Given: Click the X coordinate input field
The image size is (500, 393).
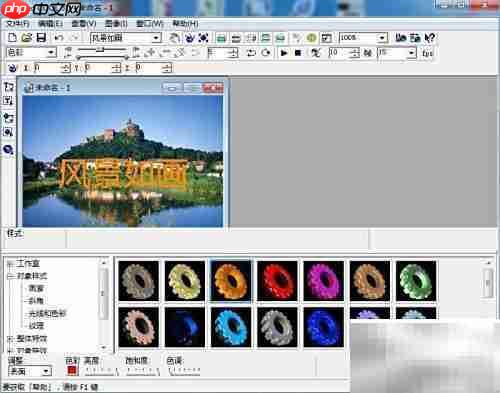Looking at the screenshot, I should (x=47, y=68).
